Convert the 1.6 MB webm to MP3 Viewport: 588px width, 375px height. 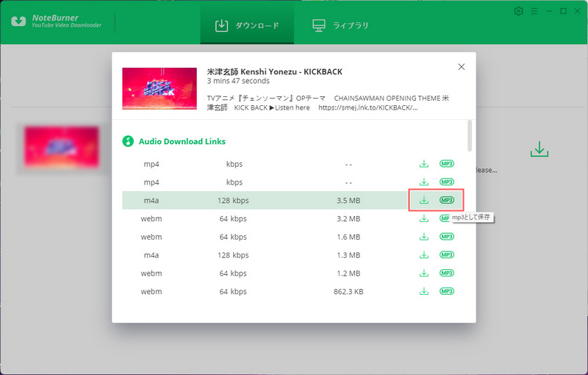pos(447,237)
